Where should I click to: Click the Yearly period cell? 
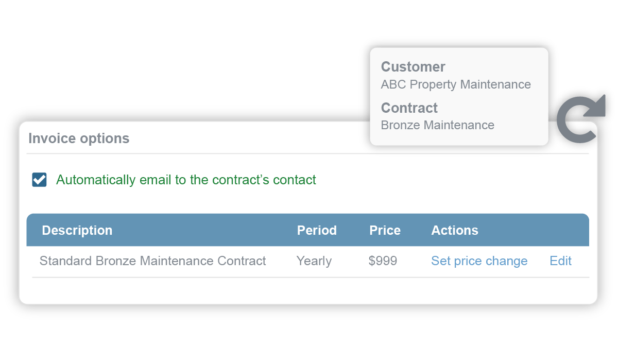click(314, 261)
